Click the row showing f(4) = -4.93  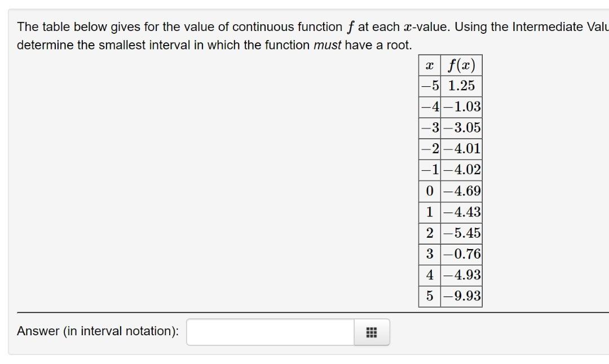coord(451,274)
